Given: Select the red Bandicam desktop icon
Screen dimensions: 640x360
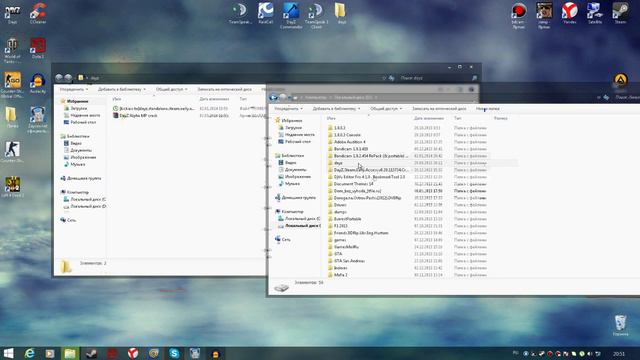Looking at the screenshot, I should tap(519, 16).
